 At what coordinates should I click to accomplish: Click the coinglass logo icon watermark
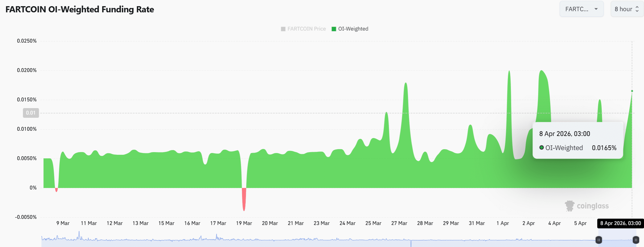[x=569, y=206]
